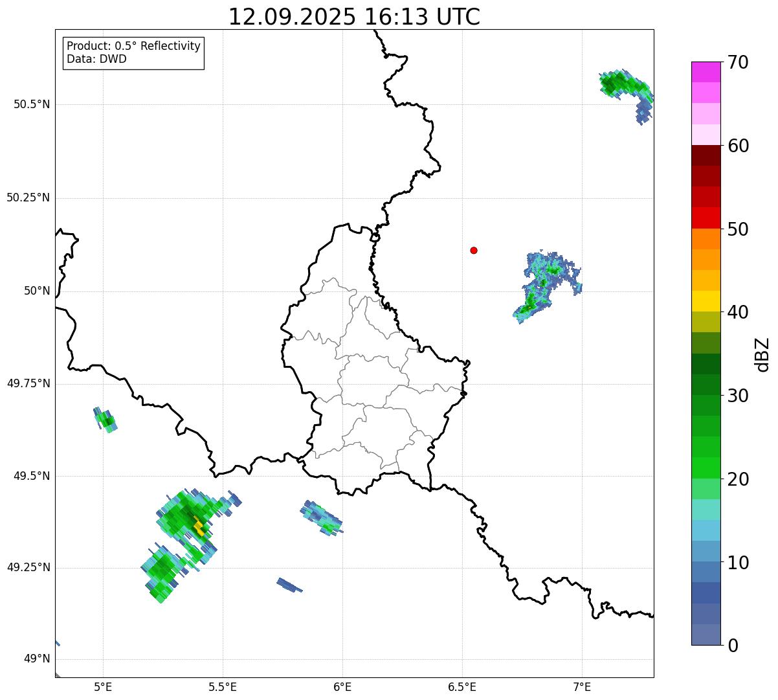Select the Product 0.5° Reflectivity legend text
The image size is (778, 700).
[133, 47]
